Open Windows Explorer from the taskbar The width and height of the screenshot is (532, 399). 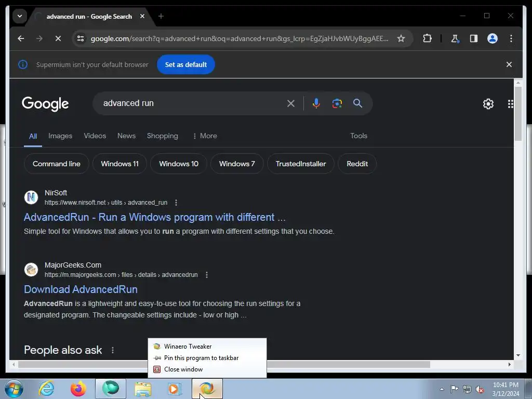pos(143,389)
